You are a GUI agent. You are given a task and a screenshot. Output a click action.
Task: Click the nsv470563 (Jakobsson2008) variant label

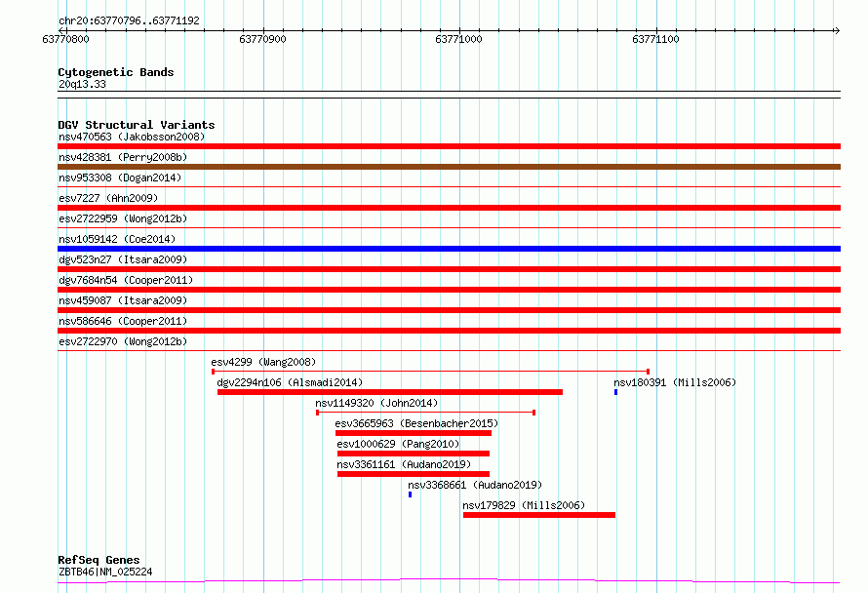click(x=132, y=137)
